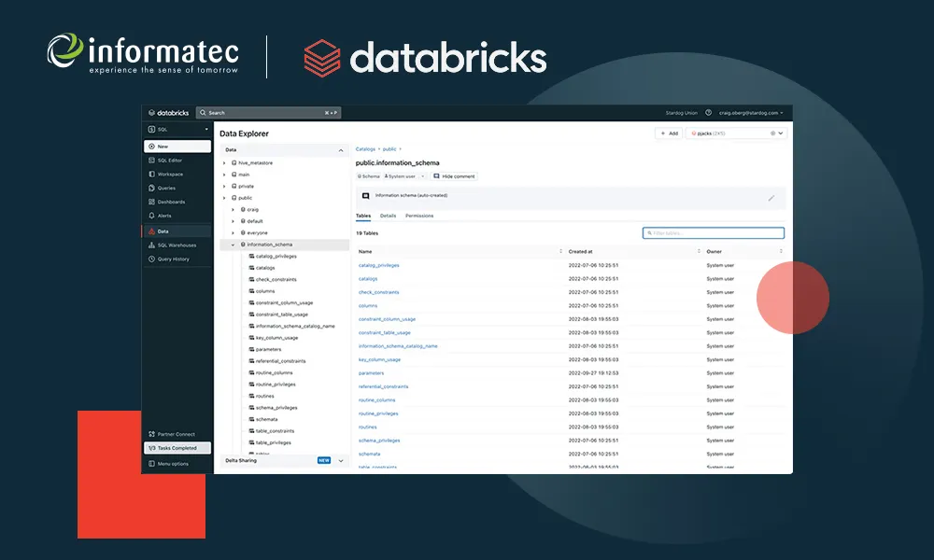
Task: Select referential_constraints in the tree
Action: point(277,360)
